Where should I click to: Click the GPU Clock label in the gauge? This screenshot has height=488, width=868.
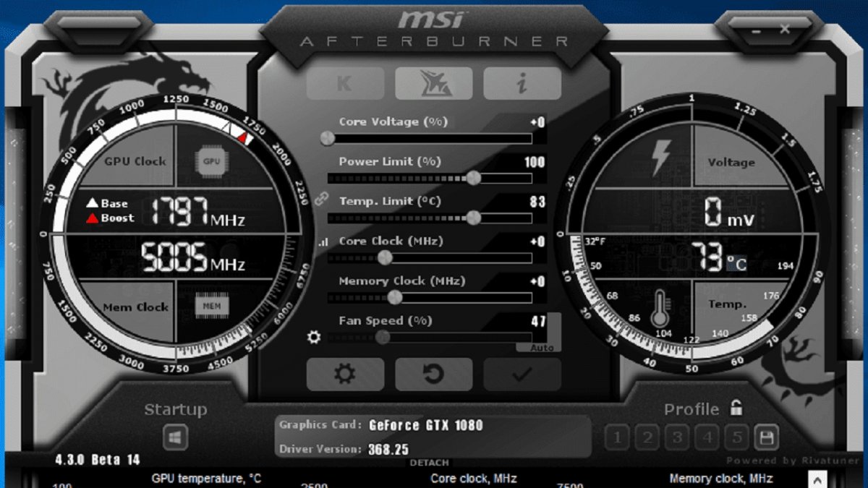tap(135, 162)
